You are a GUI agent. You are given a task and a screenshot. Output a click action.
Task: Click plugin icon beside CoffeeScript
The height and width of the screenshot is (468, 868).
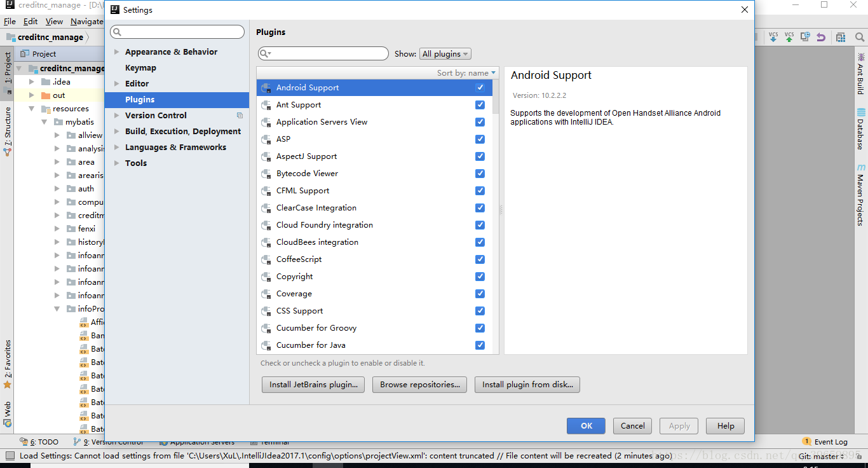pyautogui.click(x=266, y=259)
